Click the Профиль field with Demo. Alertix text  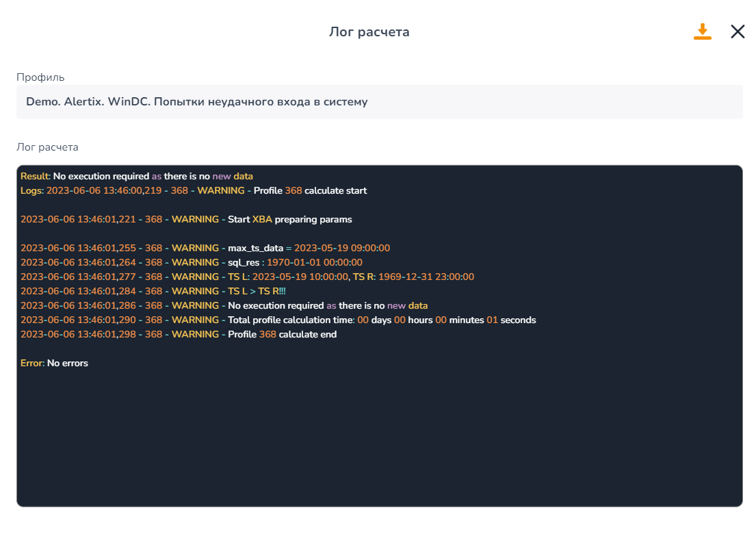coord(380,102)
